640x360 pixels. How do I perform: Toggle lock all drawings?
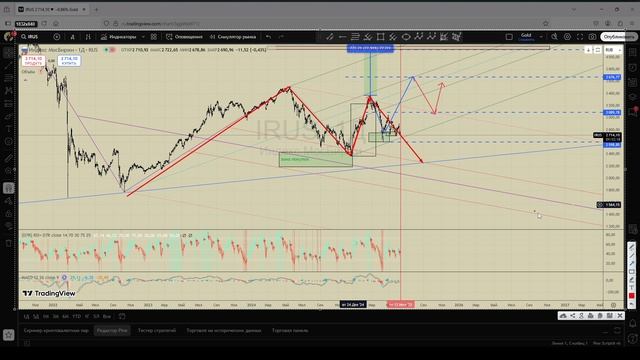pyautogui.click(x=9, y=213)
